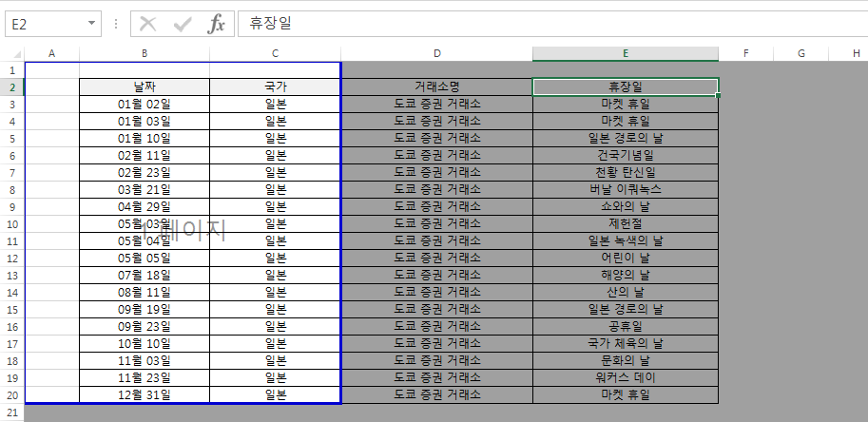This screenshot has height=422, width=868.
Task: Select the cell 08월 11일
Action: pos(145,292)
